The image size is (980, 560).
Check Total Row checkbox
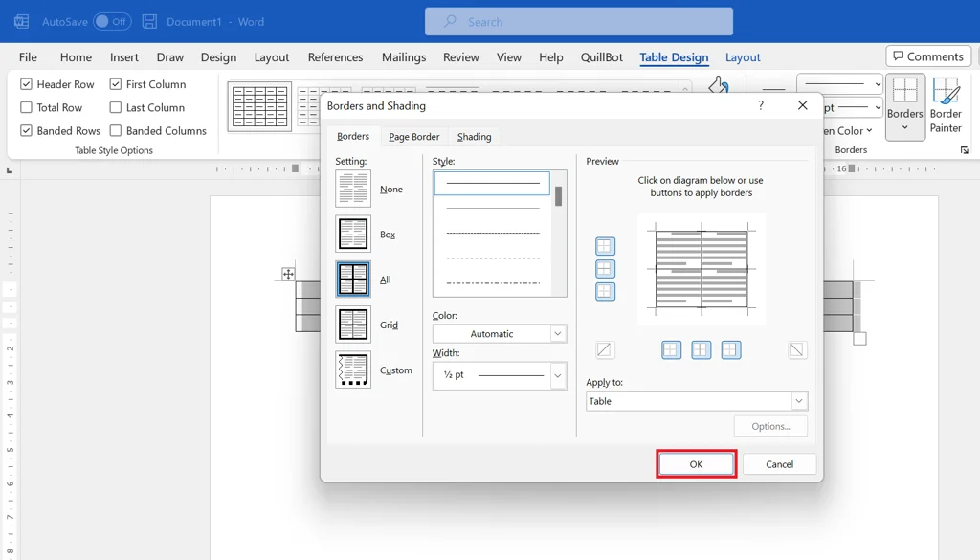click(x=26, y=107)
